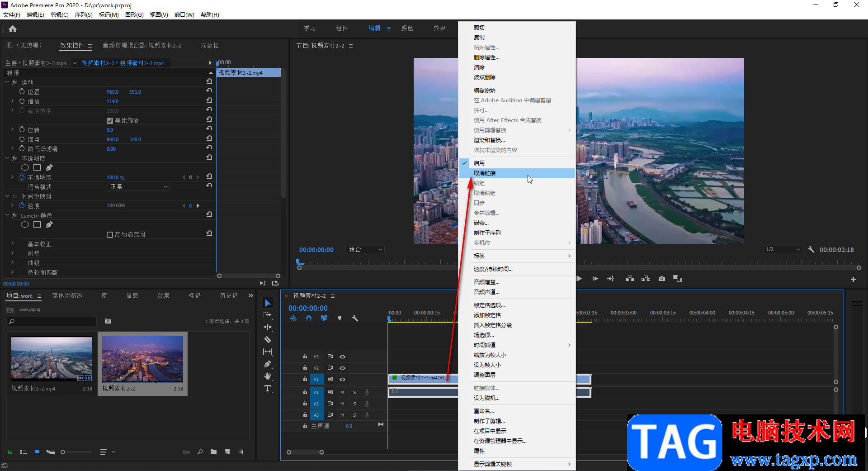Toggle V2 track visibility eye
Viewport: 868px width, 471px height.
tap(343, 368)
